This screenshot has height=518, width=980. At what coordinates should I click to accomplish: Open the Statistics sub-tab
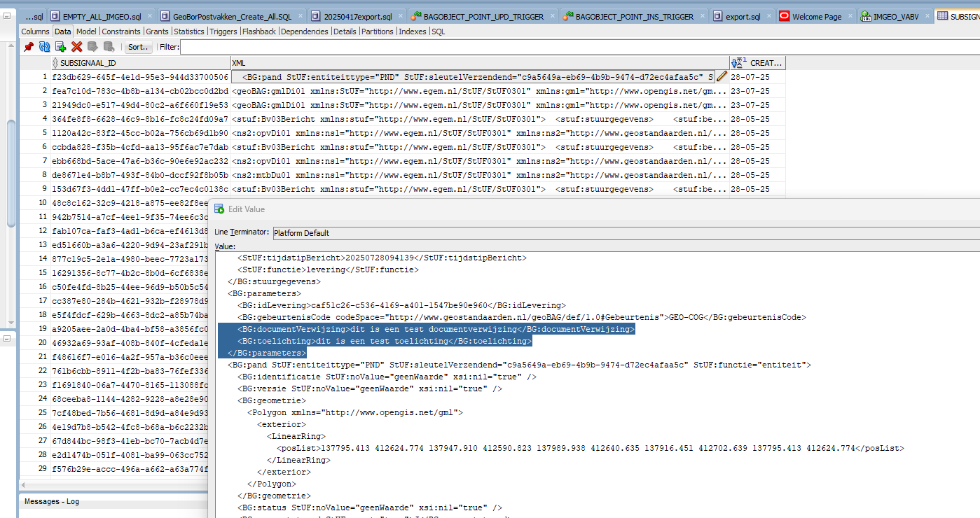(189, 31)
